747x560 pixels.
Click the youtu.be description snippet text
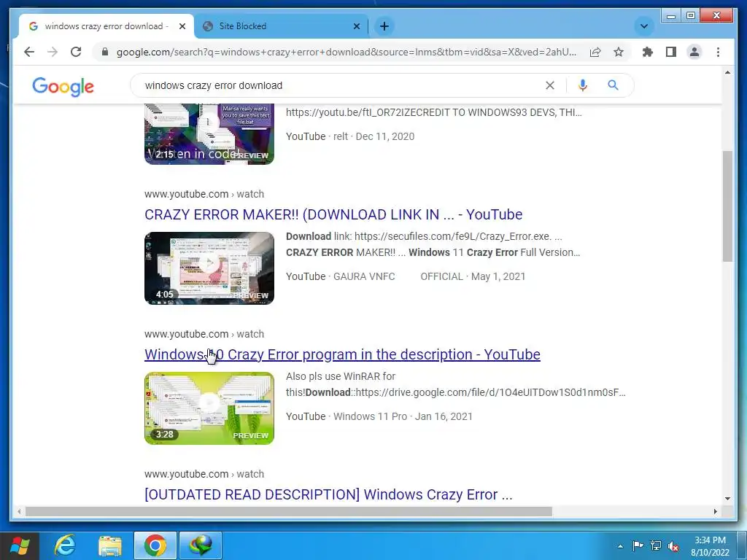coord(433,112)
